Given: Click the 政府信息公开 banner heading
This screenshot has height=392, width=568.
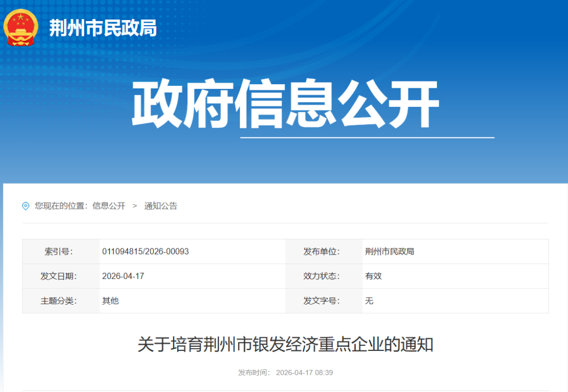Looking at the screenshot, I should (284, 103).
